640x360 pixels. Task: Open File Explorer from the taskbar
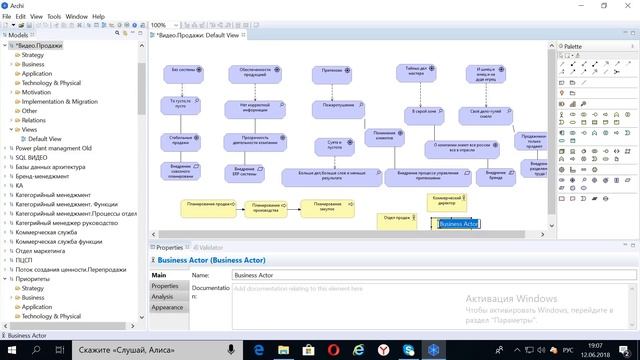(x=283, y=350)
